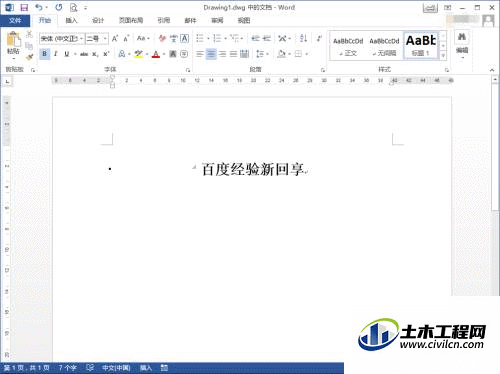Apply the 正文 normal style
The width and height of the screenshot is (500, 374).
pos(348,46)
